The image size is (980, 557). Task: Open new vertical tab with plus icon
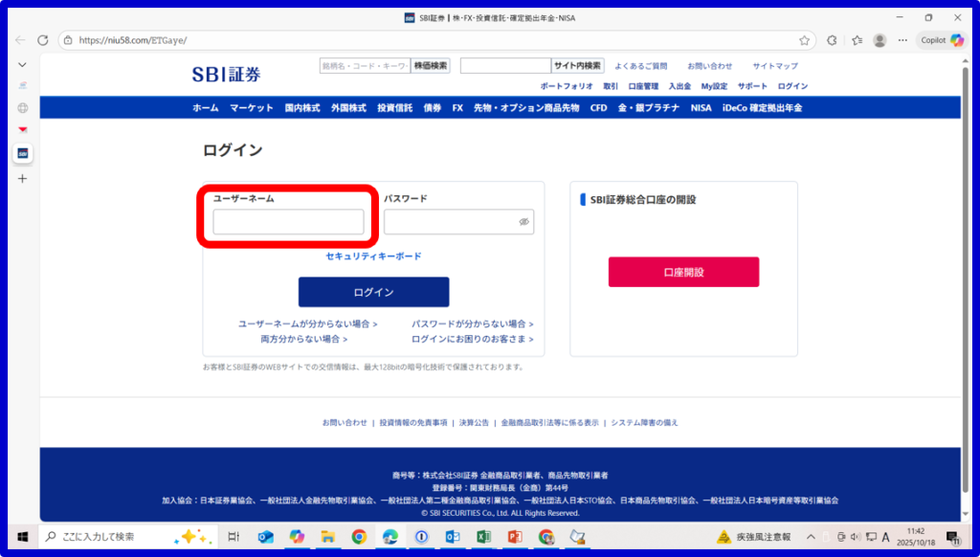pos(23,178)
